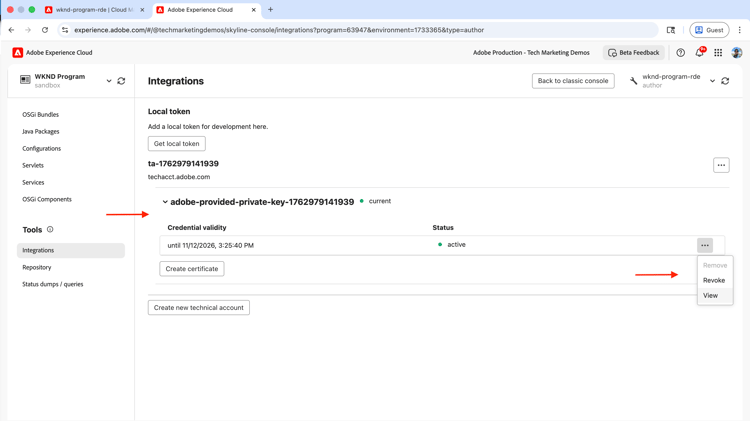Click the Beta Feedback button
Viewport: 750px width, 421px height.
point(634,53)
